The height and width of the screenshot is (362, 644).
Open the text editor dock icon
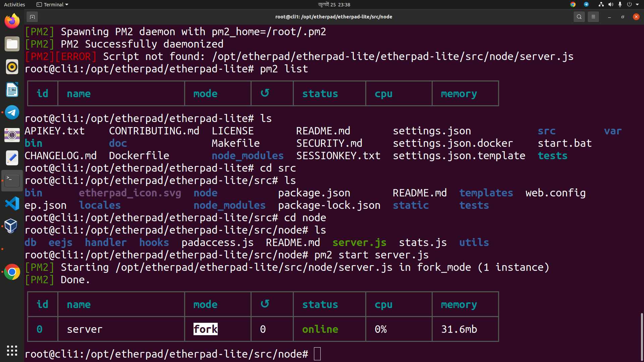click(12, 158)
